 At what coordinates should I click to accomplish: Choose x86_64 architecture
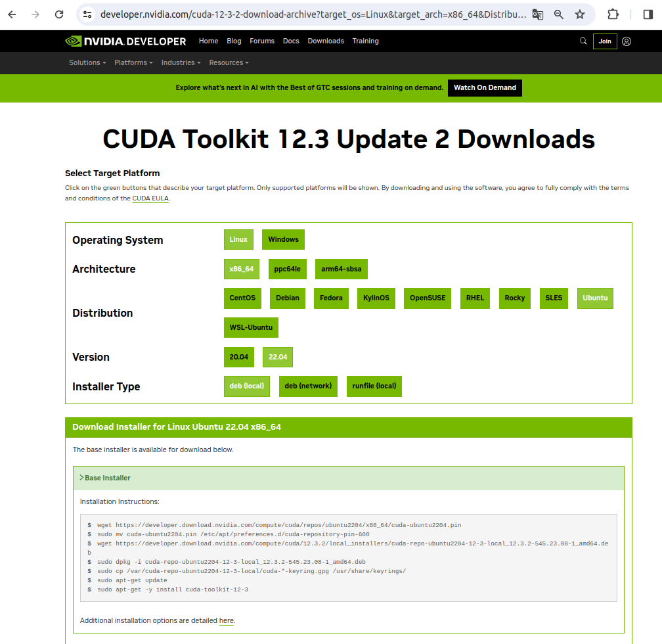tap(242, 269)
